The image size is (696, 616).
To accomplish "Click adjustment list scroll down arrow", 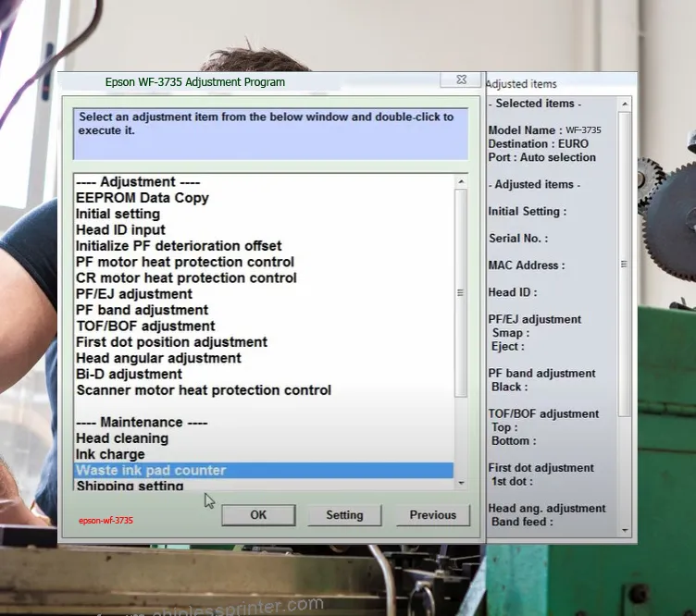I will point(461,483).
